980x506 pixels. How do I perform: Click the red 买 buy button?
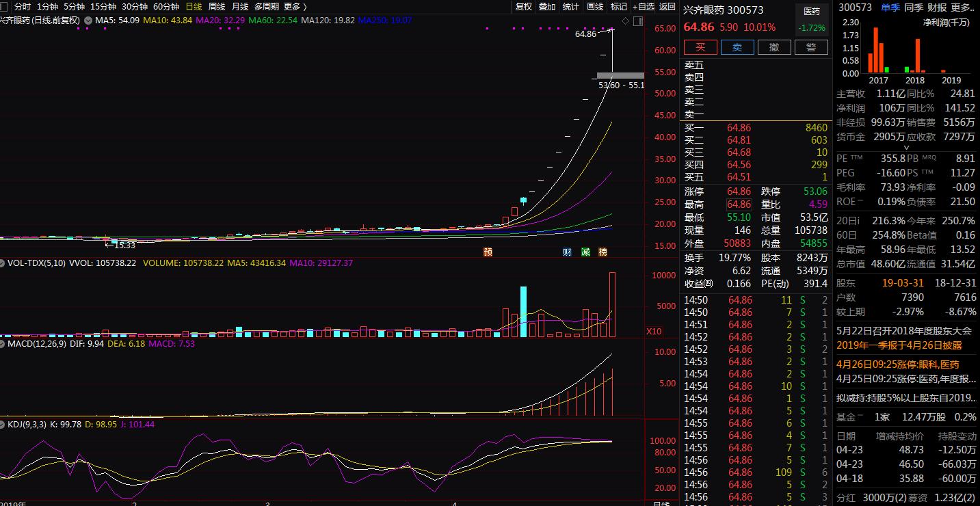tap(700, 47)
